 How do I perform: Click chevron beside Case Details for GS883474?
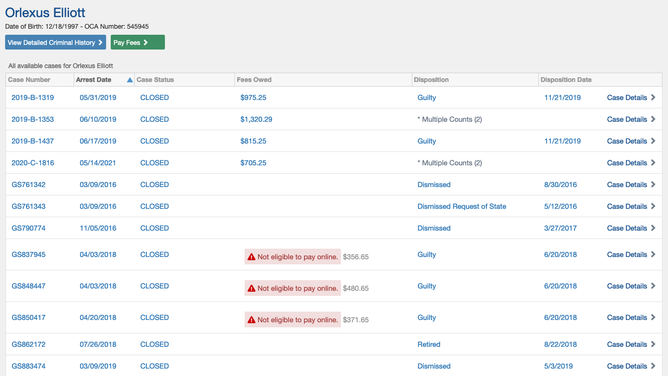pyautogui.click(x=653, y=366)
